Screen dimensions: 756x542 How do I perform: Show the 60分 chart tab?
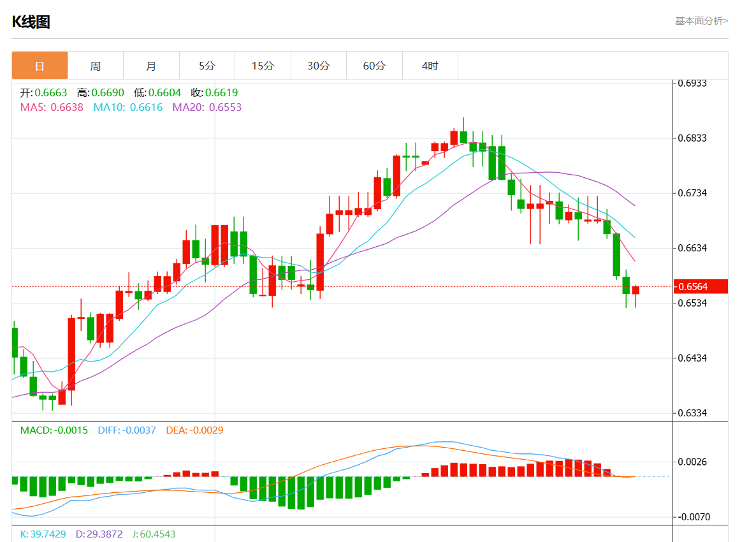374,66
